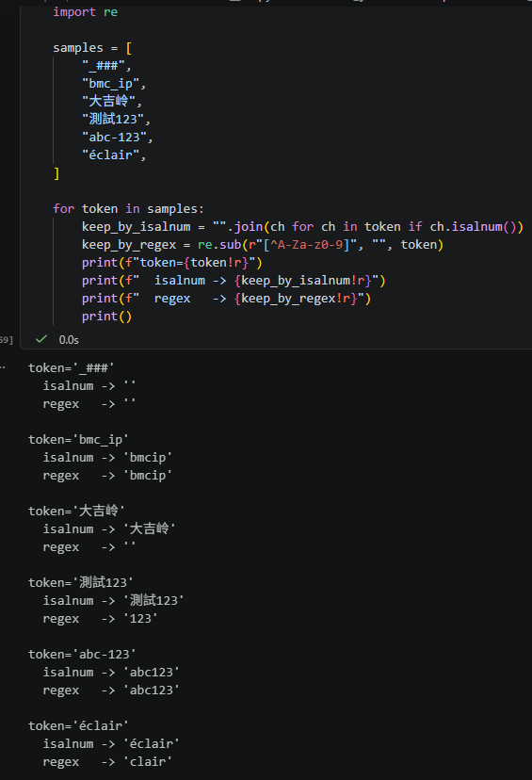Click output line regex -> 'bmcip'

tap(107, 476)
